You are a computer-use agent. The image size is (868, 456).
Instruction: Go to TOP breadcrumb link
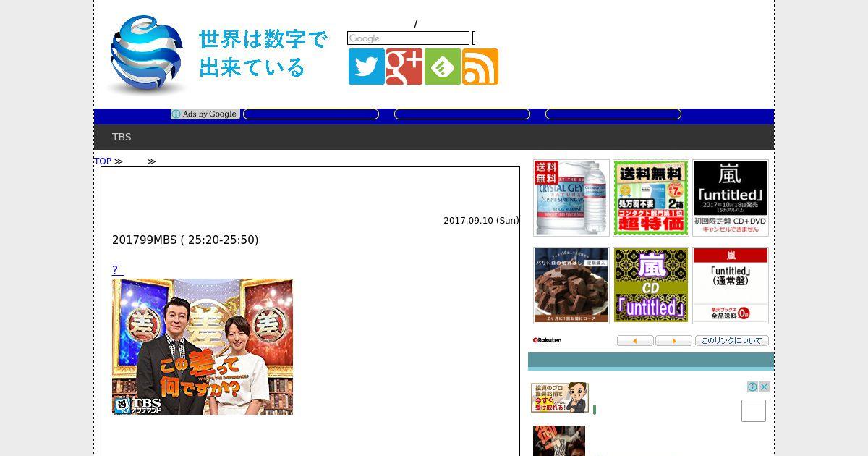[x=103, y=161]
